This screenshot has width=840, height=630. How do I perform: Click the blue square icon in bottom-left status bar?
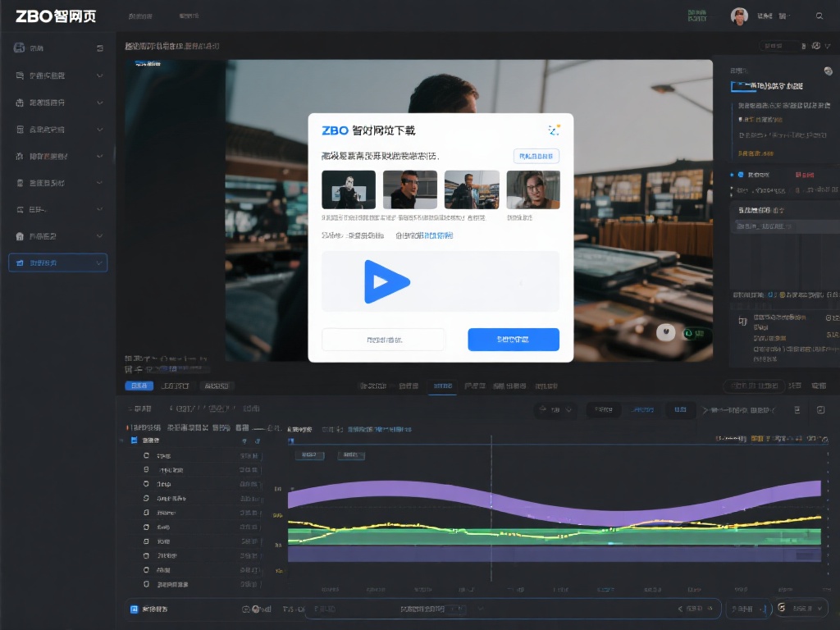coord(134,609)
